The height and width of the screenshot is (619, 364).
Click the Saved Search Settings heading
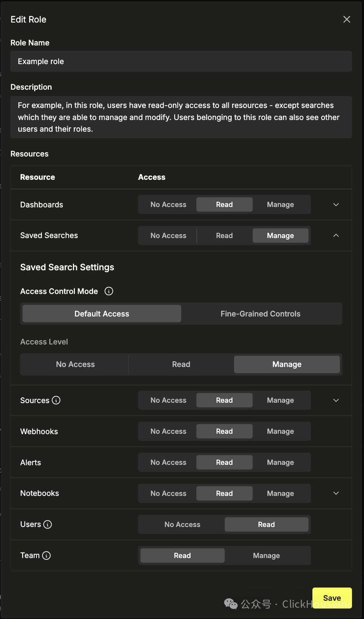coord(67,267)
